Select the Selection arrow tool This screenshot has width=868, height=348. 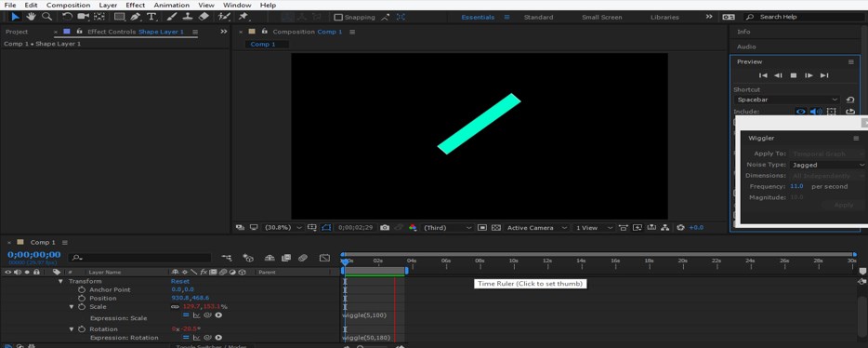click(16, 17)
